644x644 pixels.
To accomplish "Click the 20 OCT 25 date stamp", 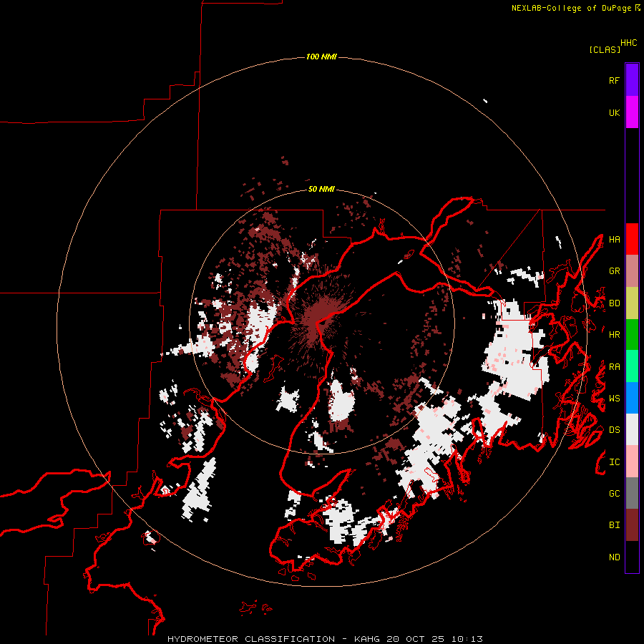I will pyautogui.click(x=416, y=639).
